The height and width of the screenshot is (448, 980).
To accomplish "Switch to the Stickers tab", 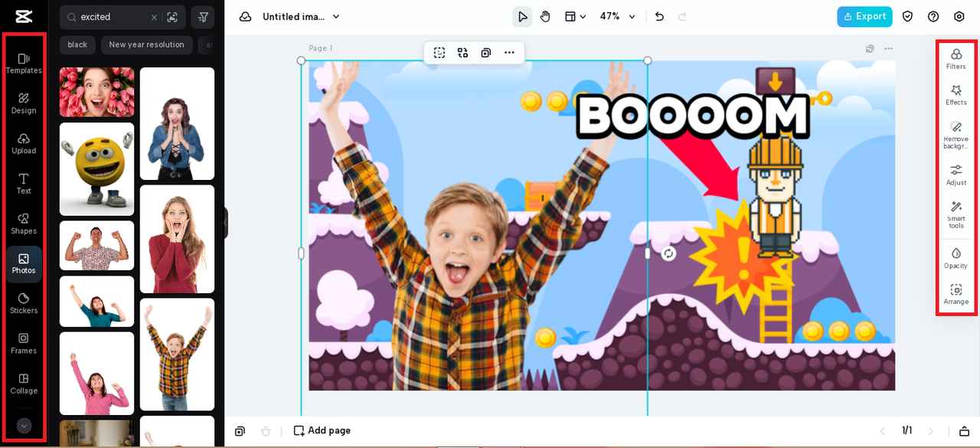I will tap(24, 302).
